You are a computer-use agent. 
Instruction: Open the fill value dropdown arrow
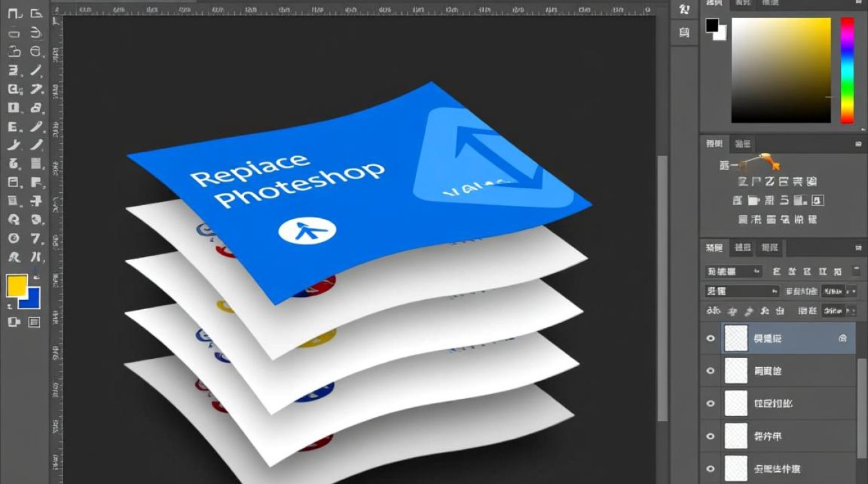tap(852, 311)
